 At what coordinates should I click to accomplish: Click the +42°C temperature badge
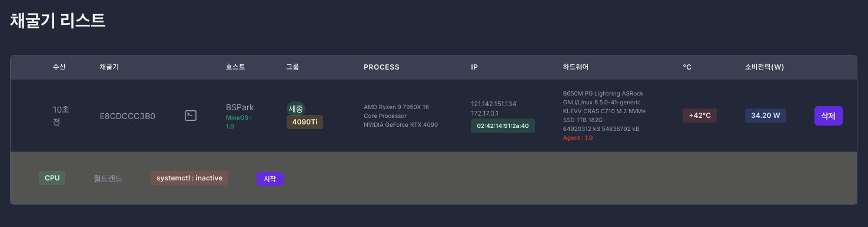coord(700,116)
